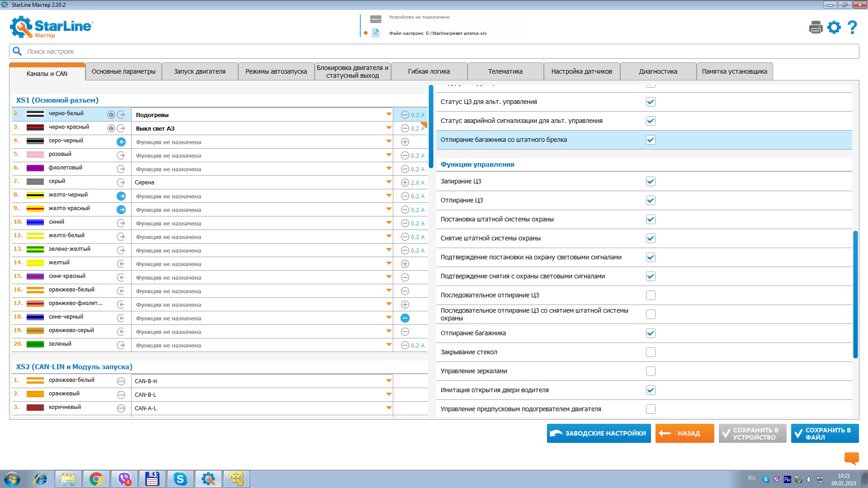Switch to Запуск двигателя tab

[199, 71]
